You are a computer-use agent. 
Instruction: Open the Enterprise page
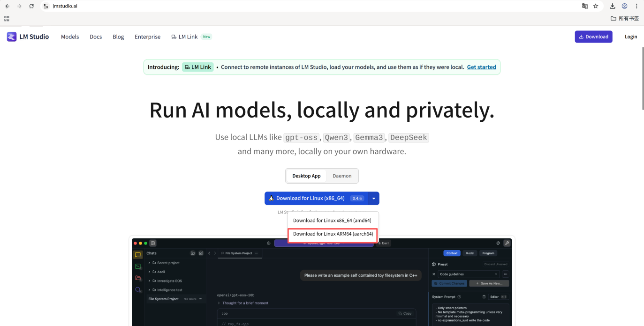click(x=147, y=37)
